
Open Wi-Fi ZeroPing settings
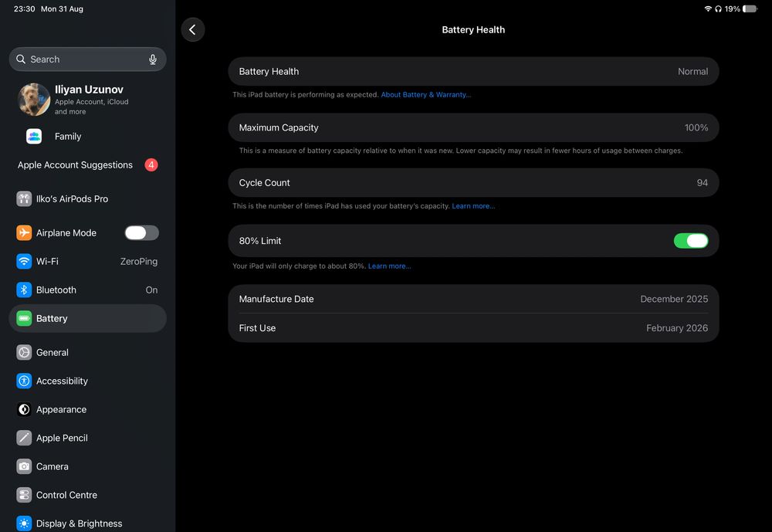88,261
